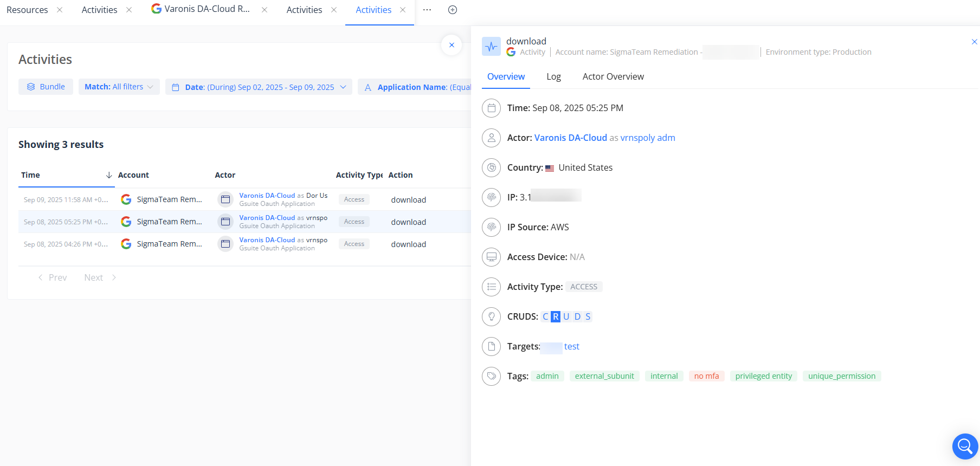
Task: Click the monitor icon next to Access Device
Action: click(x=491, y=257)
